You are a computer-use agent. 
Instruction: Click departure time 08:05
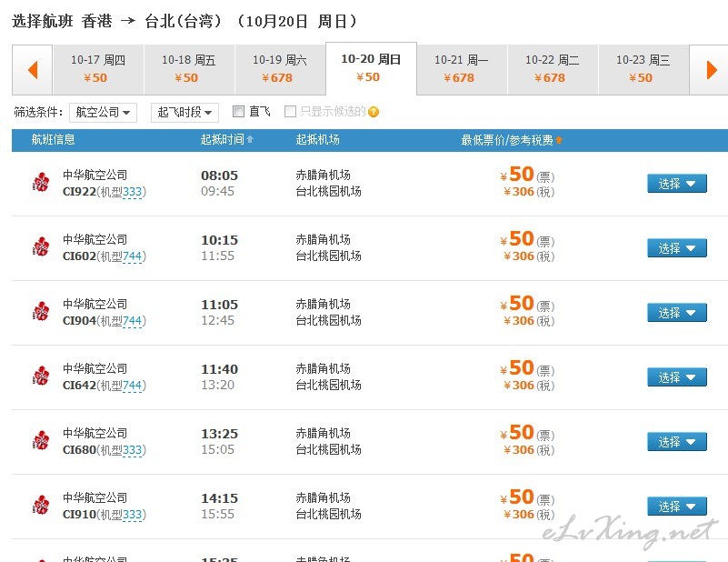(219, 176)
